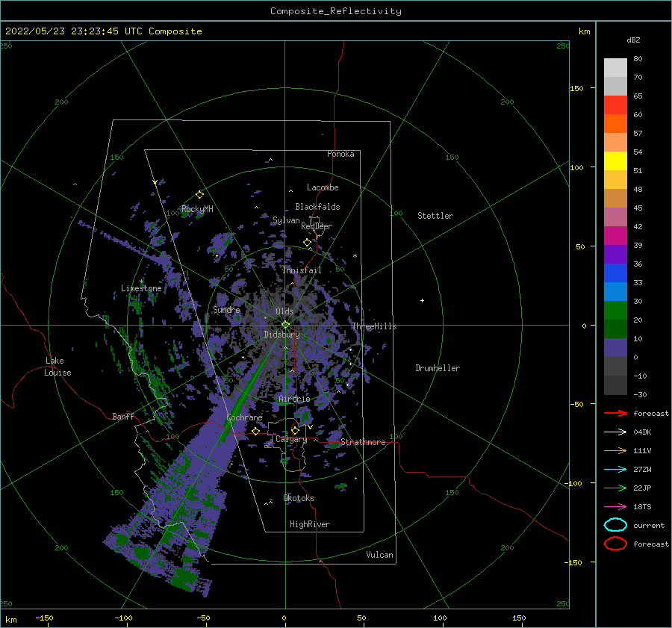Click yellow diamond marker below RedDeer
Viewport: 672px width, 628px height.
(307, 243)
